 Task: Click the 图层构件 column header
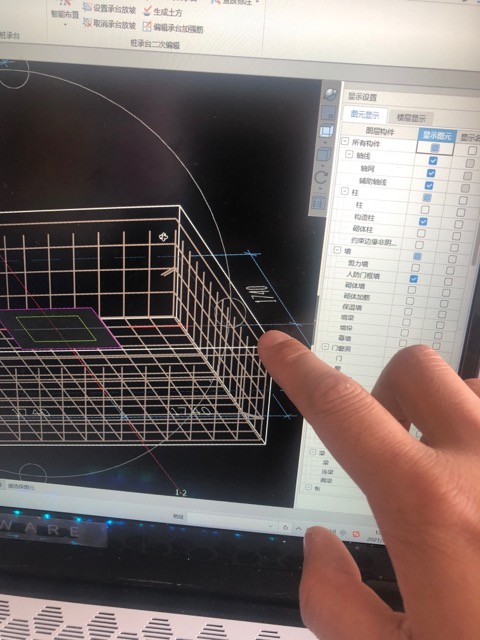(380, 131)
